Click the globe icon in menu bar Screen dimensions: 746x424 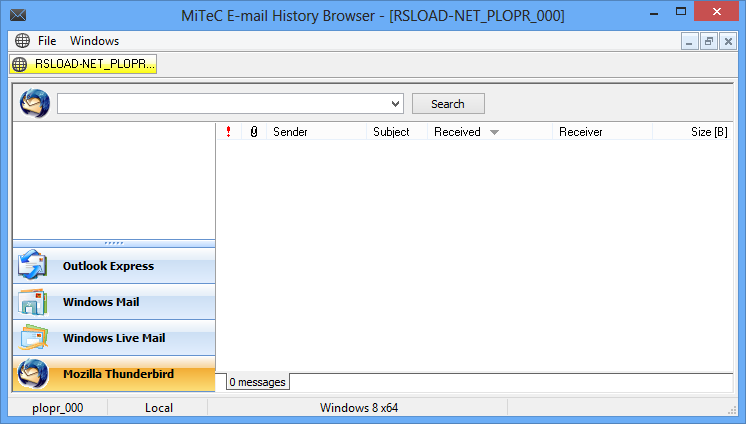coord(22,41)
